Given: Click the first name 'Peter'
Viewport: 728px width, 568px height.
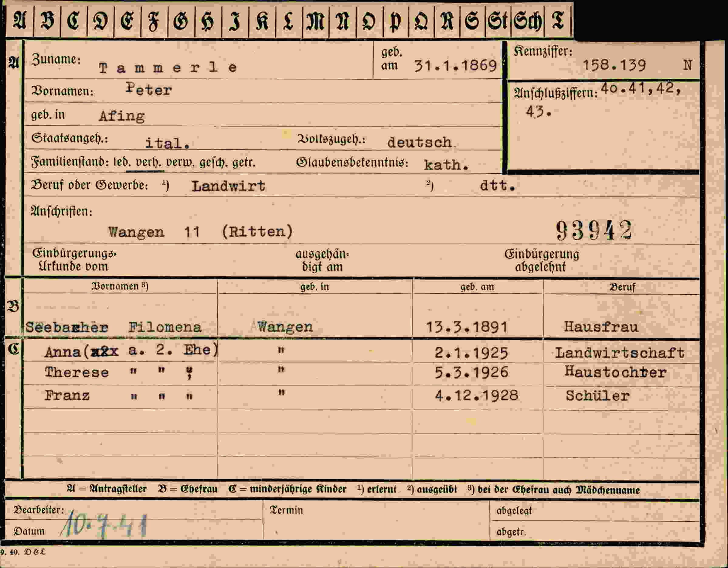Looking at the screenshot, I should [x=149, y=89].
